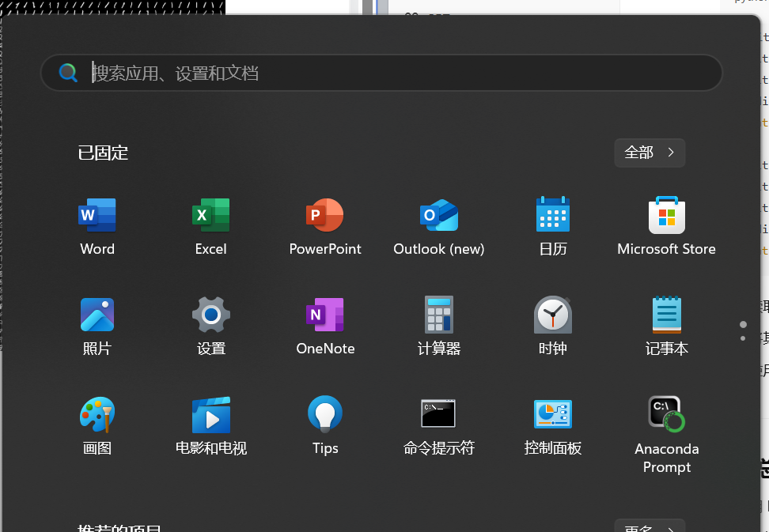Open the Word app
Viewport: 769px width, 532px height.
97,226
